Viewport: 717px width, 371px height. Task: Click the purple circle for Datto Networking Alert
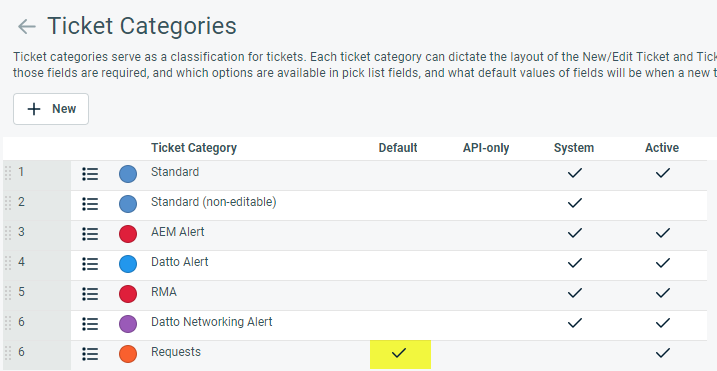coord(128,324)
